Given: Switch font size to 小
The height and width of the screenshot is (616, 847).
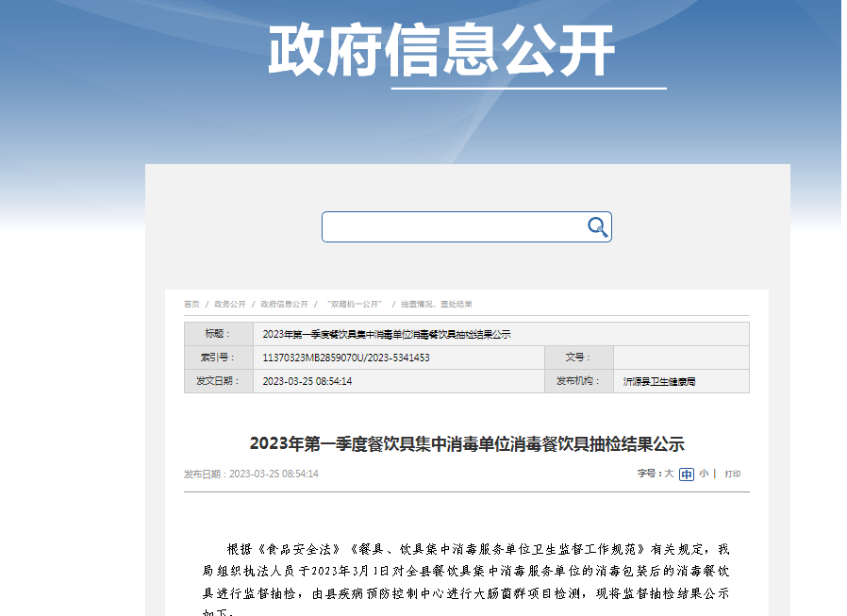Looking at the screenshot, I should (704, 474).
